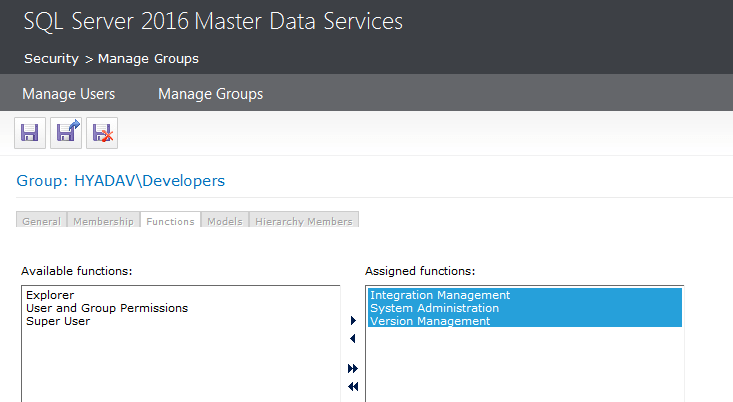This screenshot has height=402, width=733.
Task: Click Manage Groups in the breadcrumb
Action: click(148, 59)
